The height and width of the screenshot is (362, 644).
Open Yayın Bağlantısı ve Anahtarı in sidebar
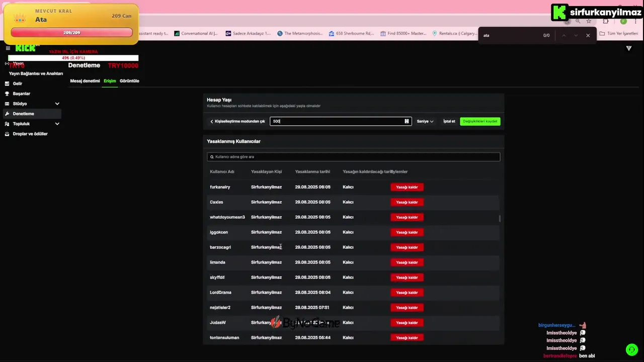36,73
